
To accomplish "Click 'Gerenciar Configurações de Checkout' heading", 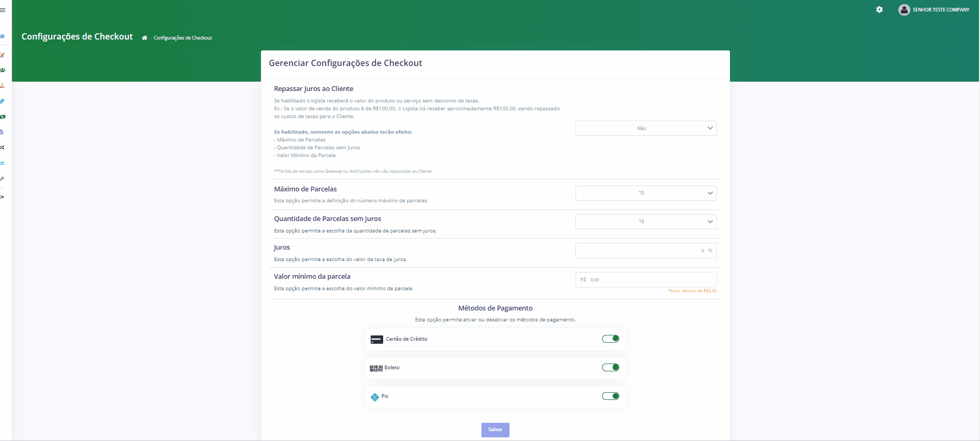I will [345, 63].
